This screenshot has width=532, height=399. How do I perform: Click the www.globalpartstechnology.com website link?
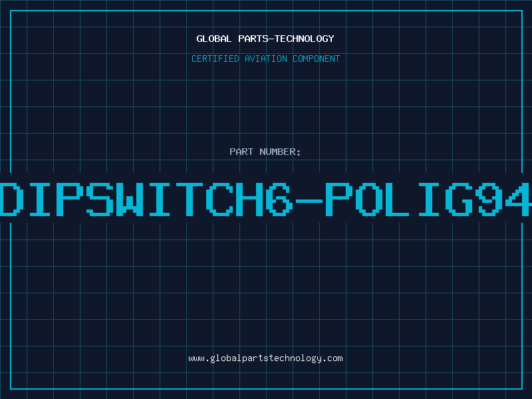click(265, 358)
